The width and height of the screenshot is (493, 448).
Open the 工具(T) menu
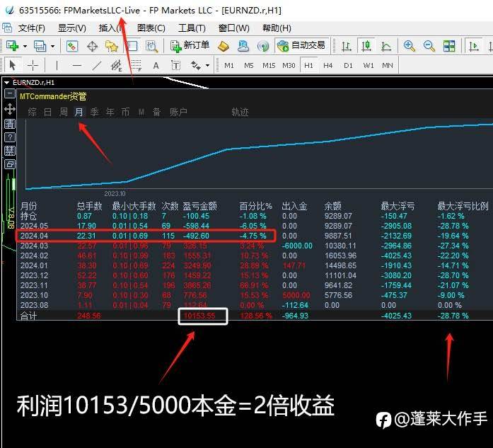tap(192, 28)
